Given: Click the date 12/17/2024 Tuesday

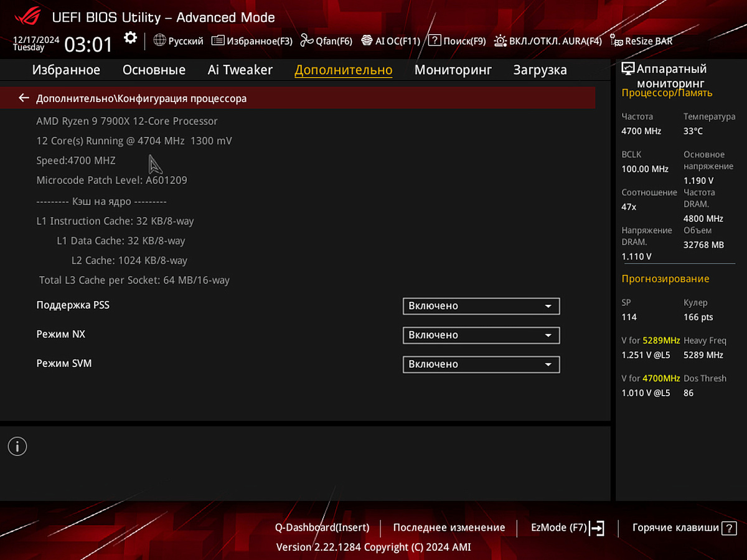Looking at the screenshot, I should [36, 43].
